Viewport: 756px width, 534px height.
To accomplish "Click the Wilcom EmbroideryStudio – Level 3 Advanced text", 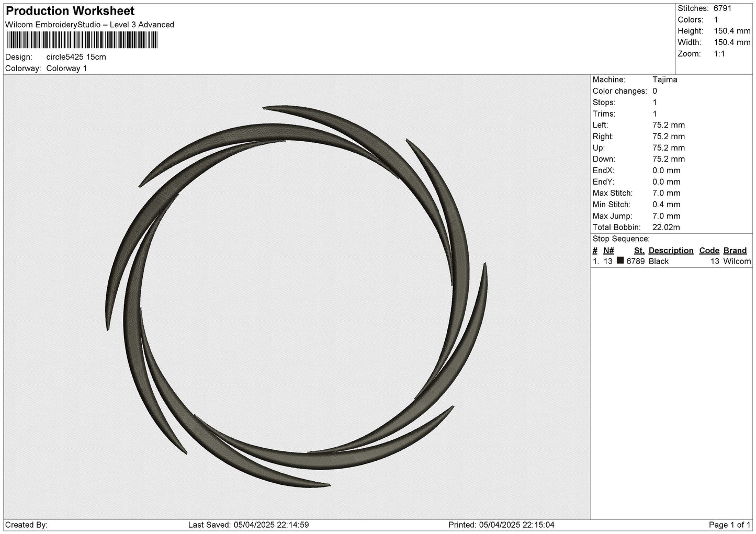I will click(89, 25).
